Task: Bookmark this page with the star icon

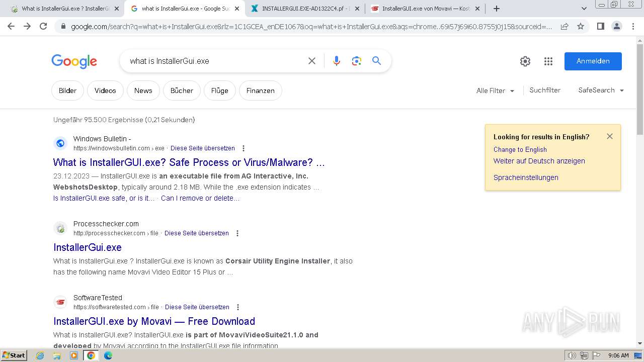Action: click(x=581, y=26)
